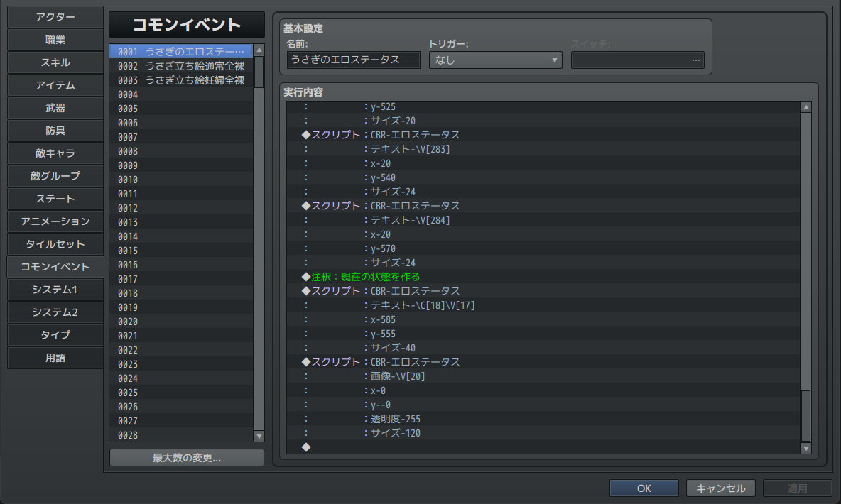Viewport: 841px width, 504px height.
Task: Switch to the タイルセット tab
Action: click(x=55, y=244)
